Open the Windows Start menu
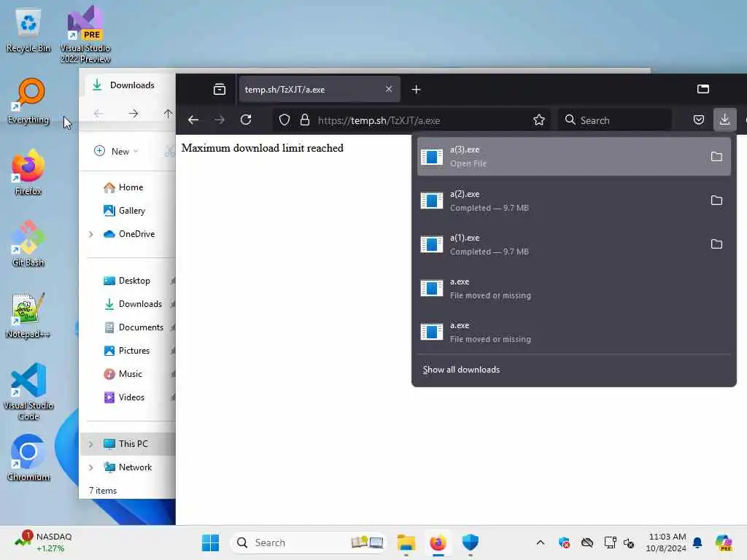Screen dimensions: 747x560 (x=210, y=542)
